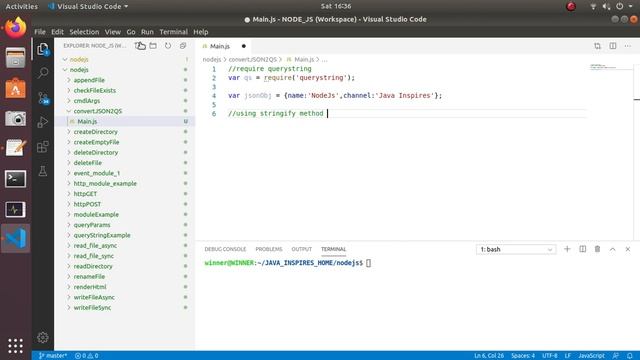The height and width of the screenshot is (360, 640).
Task: Open the Search view in activity bar
Action: coord(43,73)
